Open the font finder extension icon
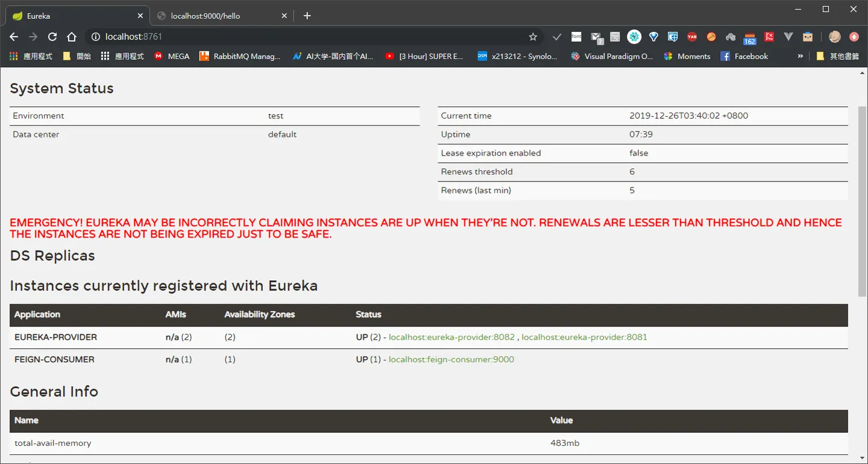 [x=576, y=37]
